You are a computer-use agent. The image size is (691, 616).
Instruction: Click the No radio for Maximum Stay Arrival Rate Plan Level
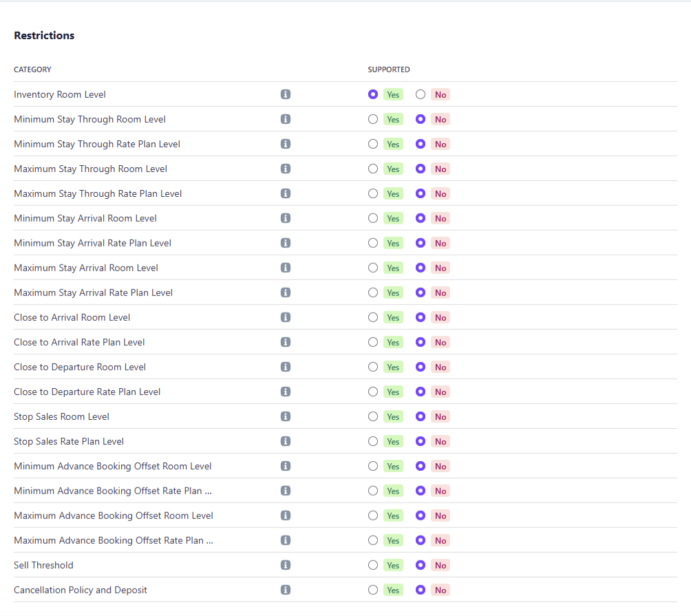421,293
